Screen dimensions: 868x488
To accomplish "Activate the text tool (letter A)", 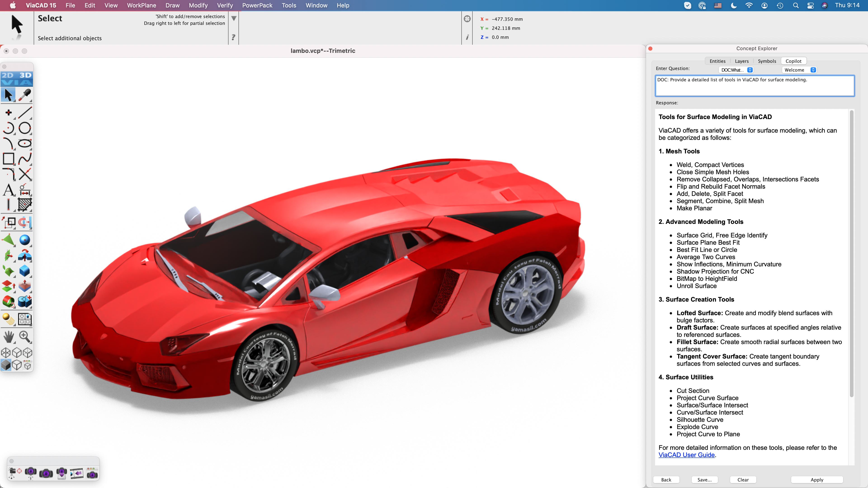I will 9,190.
